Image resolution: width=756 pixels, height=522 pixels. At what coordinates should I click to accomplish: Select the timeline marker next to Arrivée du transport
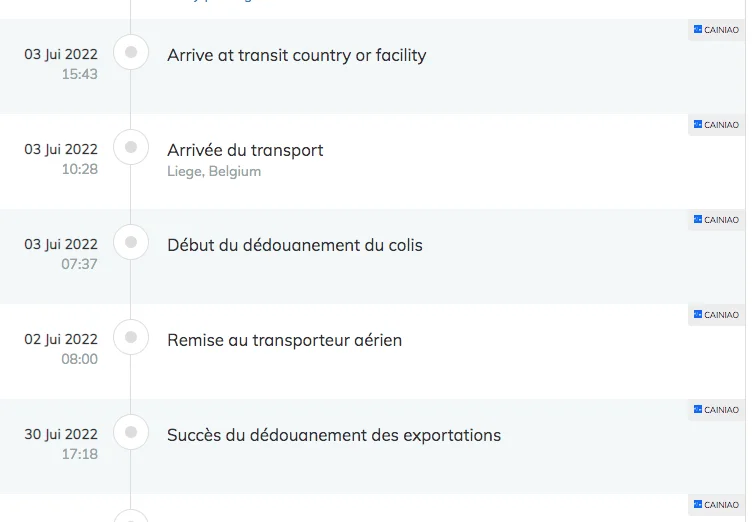pos(131,147)
